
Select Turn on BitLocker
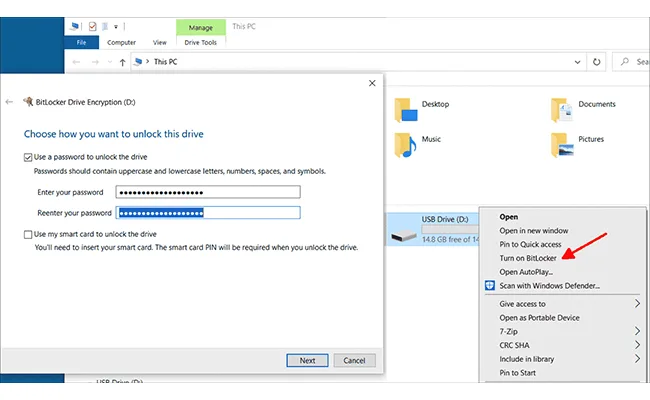[528, 258]
